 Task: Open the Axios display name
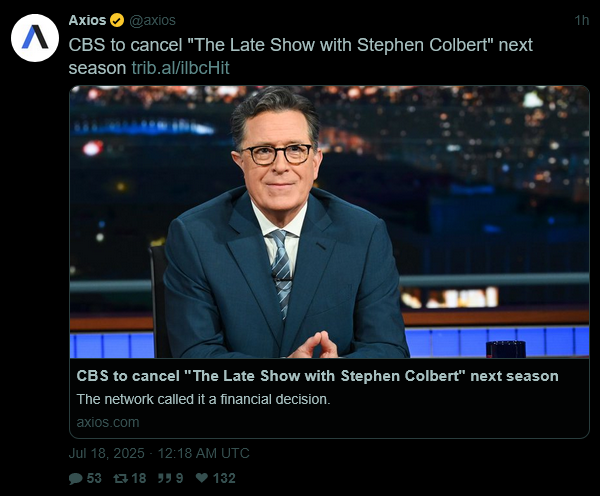tap(87, 20)
